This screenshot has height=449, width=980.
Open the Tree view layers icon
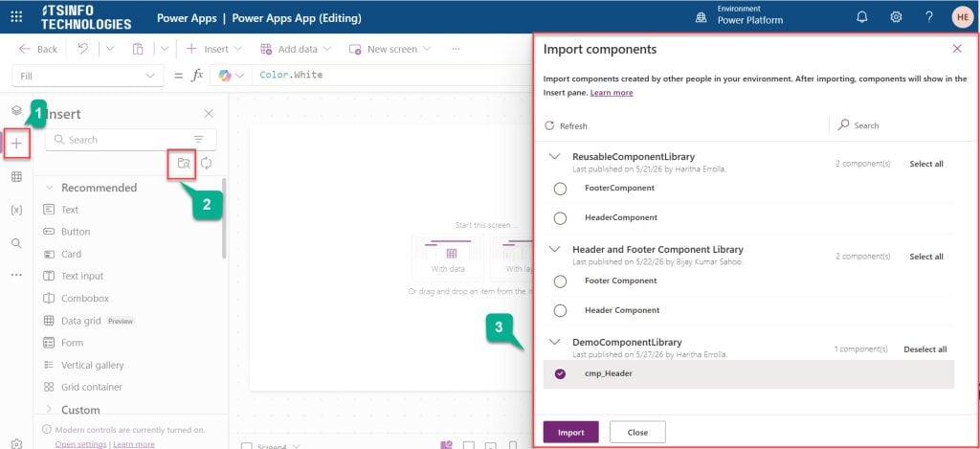click(17, 111)
